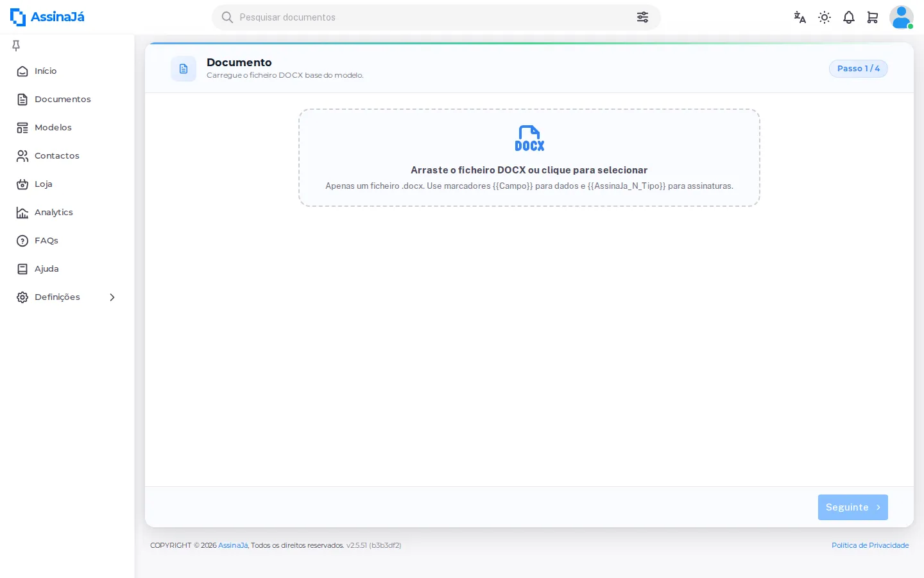
Task: Click the Documento heading text
Action: click(x=239, y=62)
